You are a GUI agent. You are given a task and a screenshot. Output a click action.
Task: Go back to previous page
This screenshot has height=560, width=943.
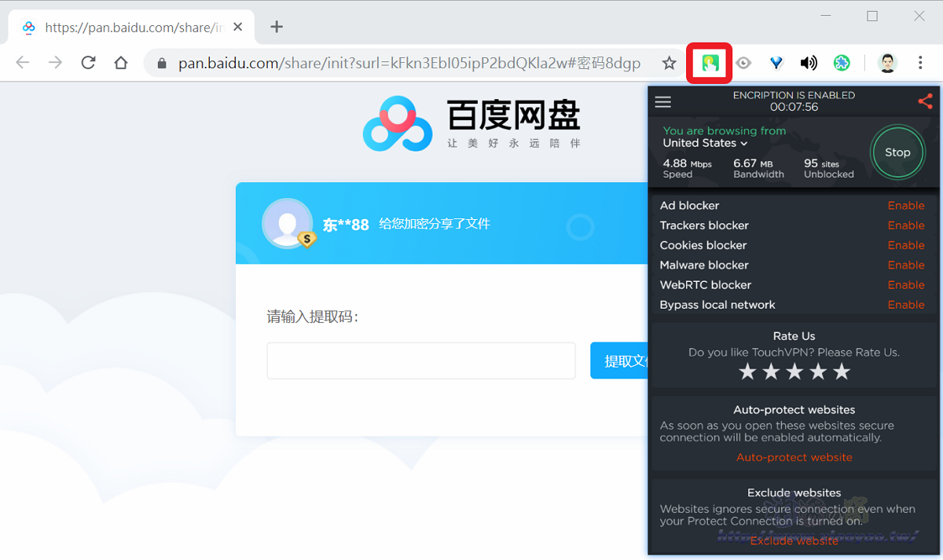(23, 63)
